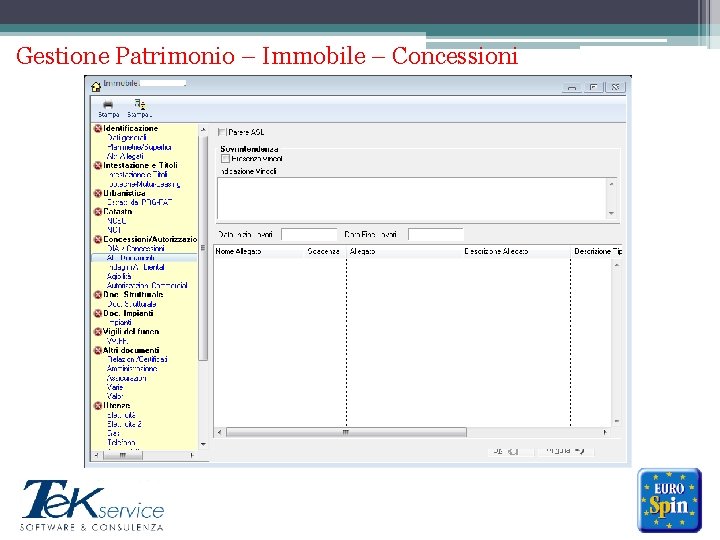This screenshot has height=540, width=720.
Task: Open Estratti da PRG-PAT under Urbanistica
Action: (140, 202)
